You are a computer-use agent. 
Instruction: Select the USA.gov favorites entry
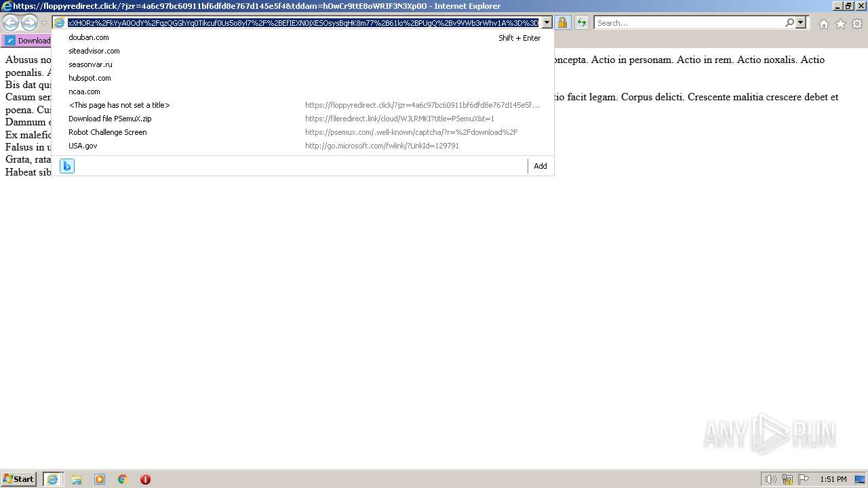pyautogui.click(x=303, y=146)
